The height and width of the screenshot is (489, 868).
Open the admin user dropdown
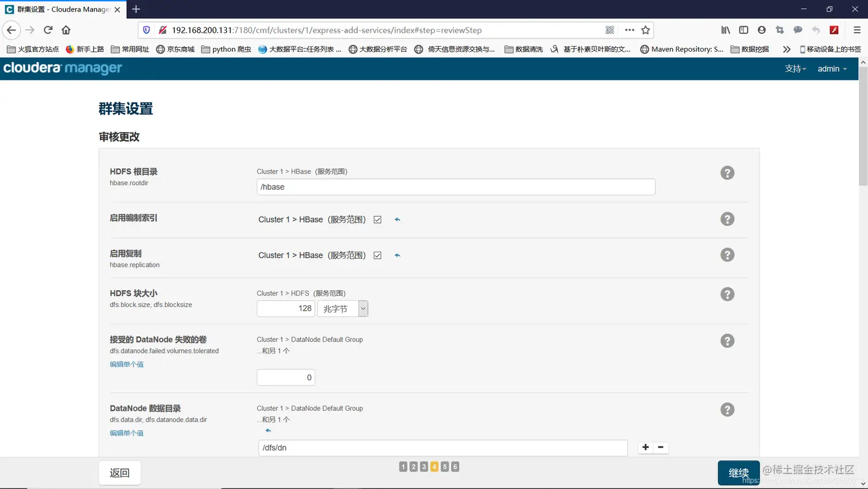[832, 68]
